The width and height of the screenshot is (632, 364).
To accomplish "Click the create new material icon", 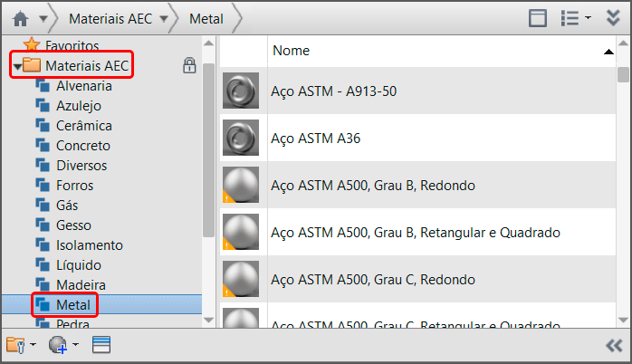I will 62,345.
